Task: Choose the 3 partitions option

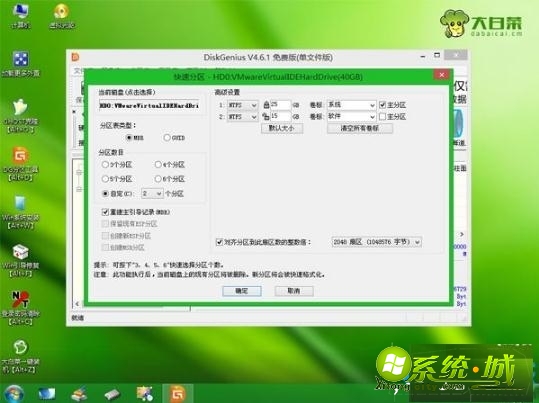Action: tap(105, 164)
